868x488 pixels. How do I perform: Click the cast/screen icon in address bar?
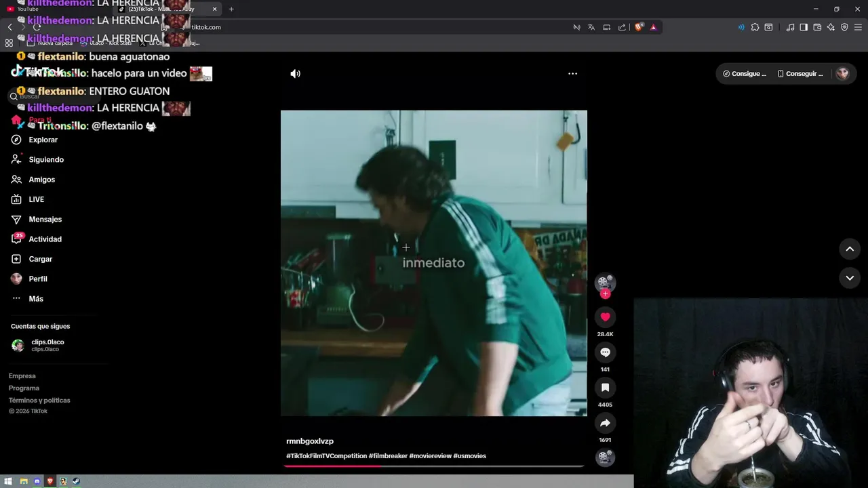(607, 27)
